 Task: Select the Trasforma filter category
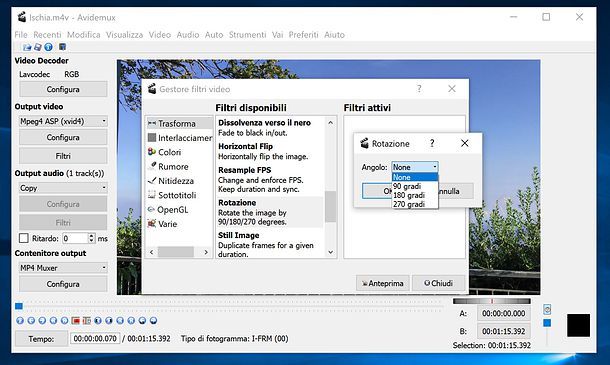(179, 123)
